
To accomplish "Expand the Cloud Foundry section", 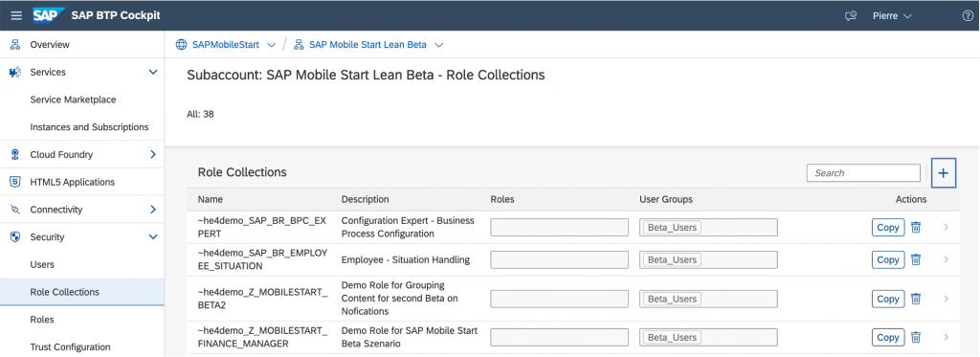I will coord(153,154).
